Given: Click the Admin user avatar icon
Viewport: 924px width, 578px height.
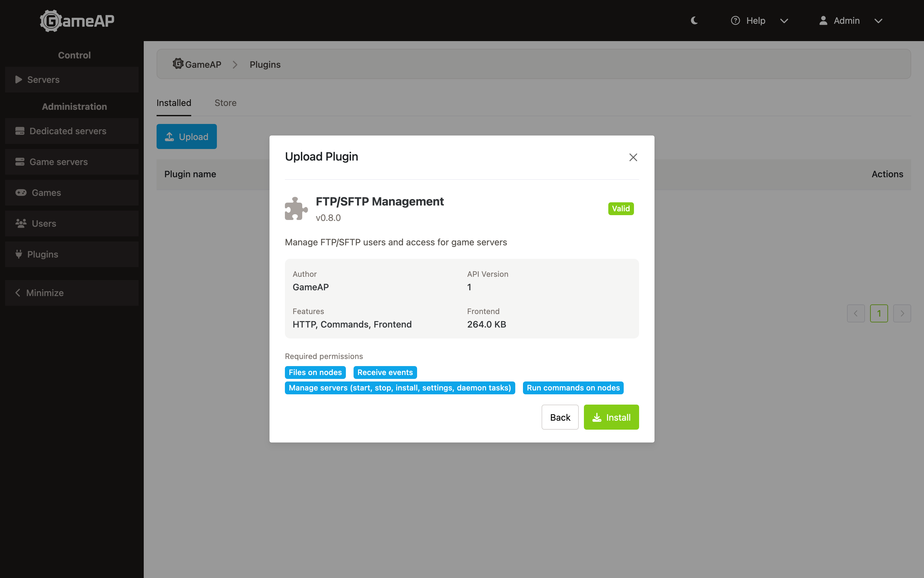Looking at the screenshot, I should pos(823,21).
